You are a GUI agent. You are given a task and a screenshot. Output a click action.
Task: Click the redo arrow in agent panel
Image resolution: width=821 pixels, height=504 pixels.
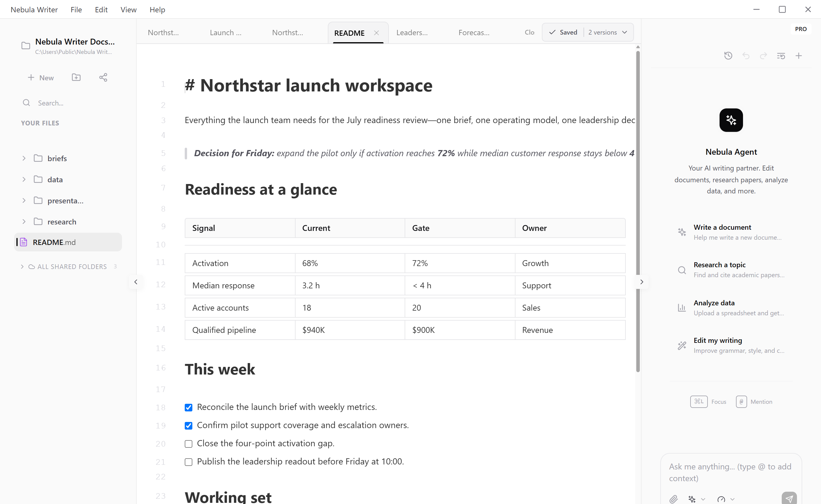tap(763, 56)
